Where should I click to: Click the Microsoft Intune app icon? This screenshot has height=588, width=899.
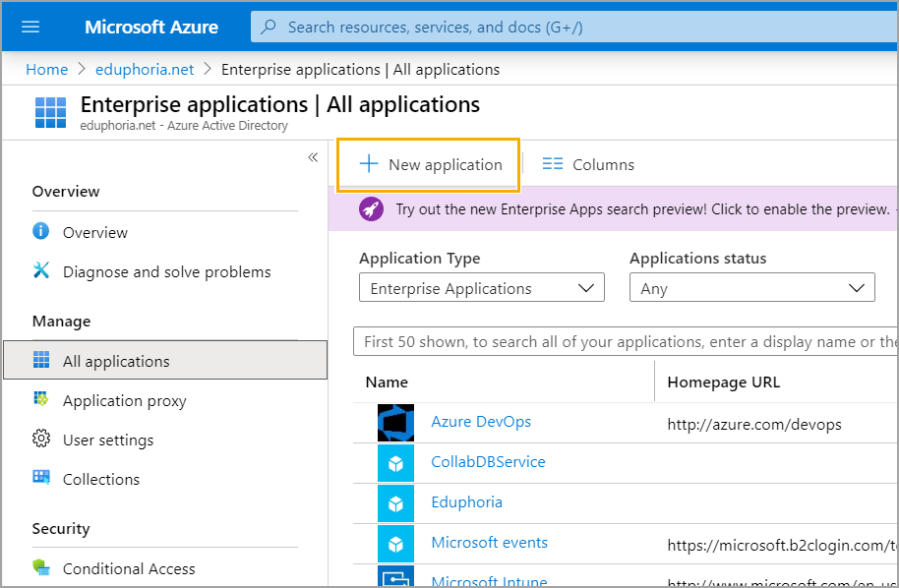click(x=395, y=576)
